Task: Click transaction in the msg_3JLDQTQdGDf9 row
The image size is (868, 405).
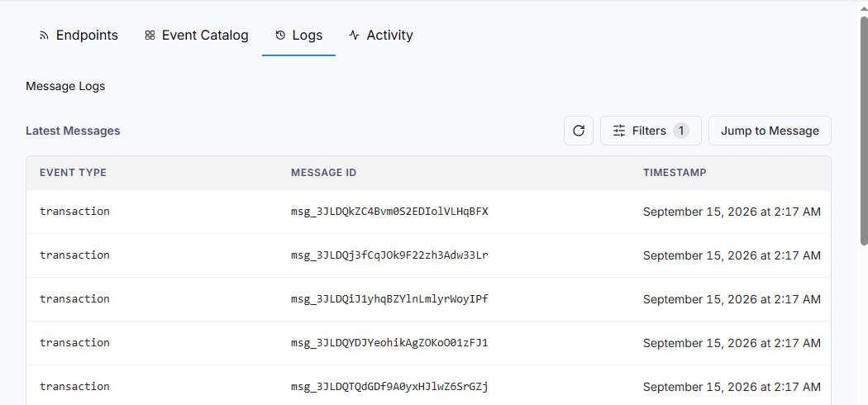Action: pyautogui.click(x=74, y=386)
